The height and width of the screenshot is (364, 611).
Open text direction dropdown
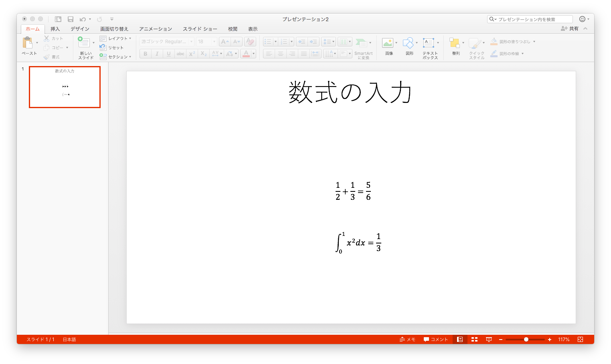330,54
